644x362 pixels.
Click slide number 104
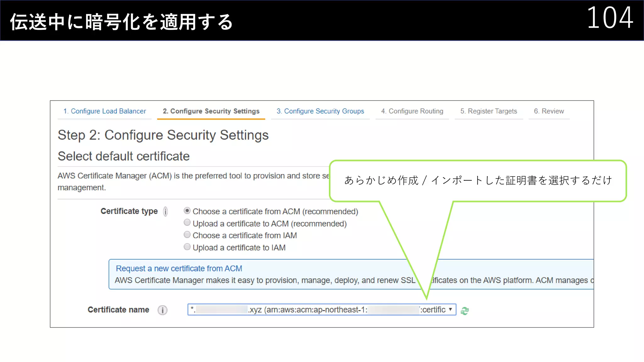click(610, 18)
